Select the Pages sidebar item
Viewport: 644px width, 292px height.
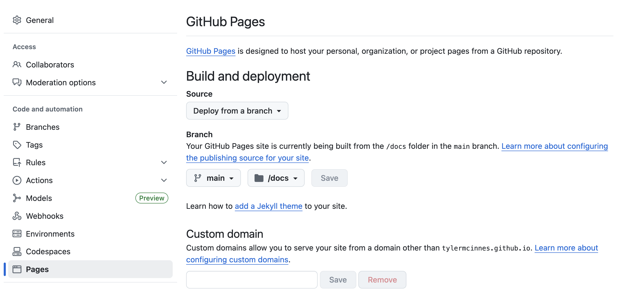(x=90, y=269)
